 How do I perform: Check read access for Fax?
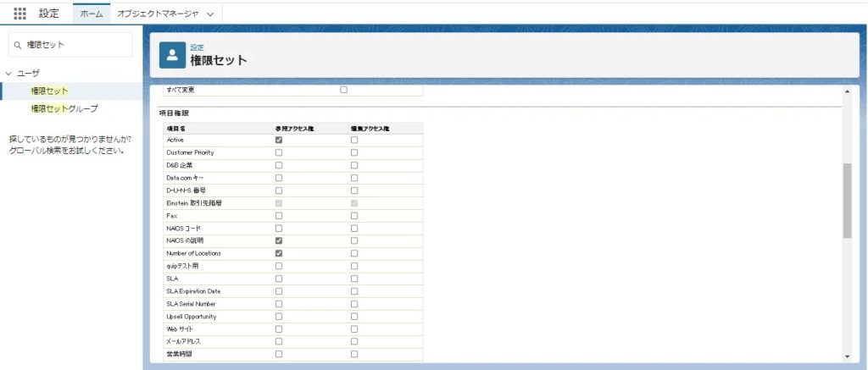[x=278, y=216]
